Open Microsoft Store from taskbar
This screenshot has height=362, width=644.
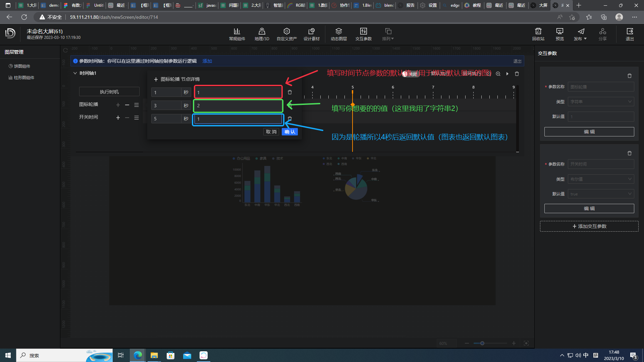coord(170,355)
